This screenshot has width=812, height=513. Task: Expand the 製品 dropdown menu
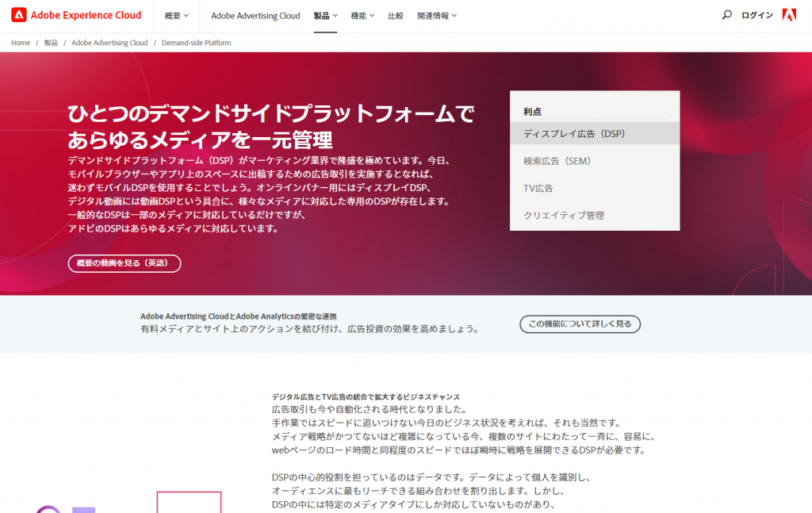tap(325, 16)
